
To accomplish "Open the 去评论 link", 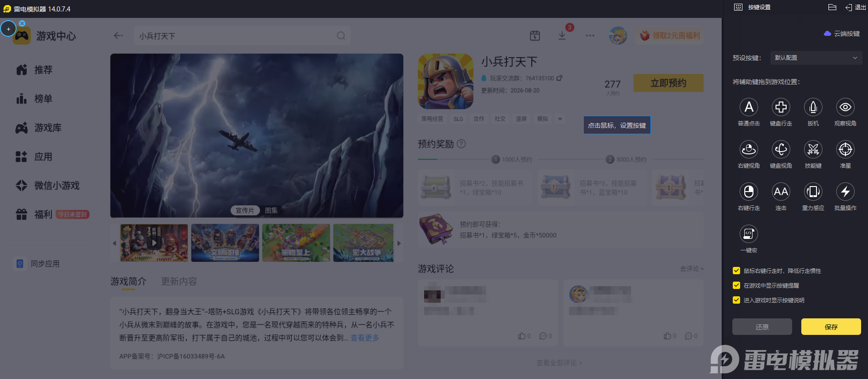I will click(x=692, y=269).
